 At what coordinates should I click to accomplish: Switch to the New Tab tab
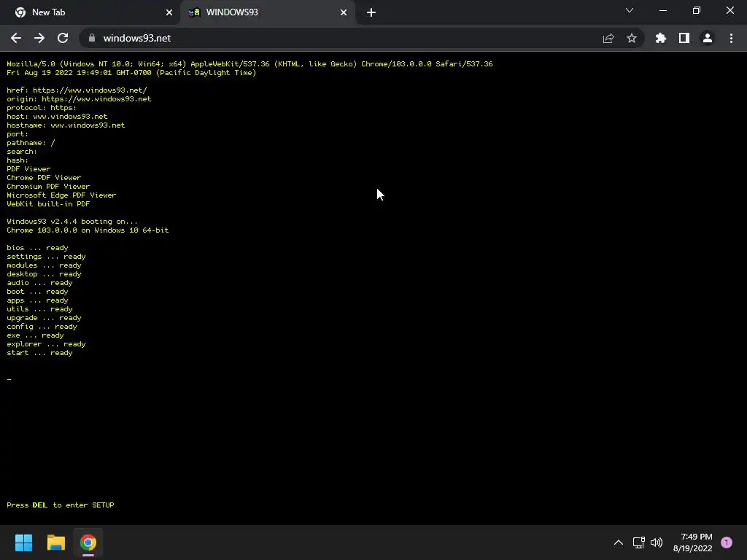click(90, 12)
